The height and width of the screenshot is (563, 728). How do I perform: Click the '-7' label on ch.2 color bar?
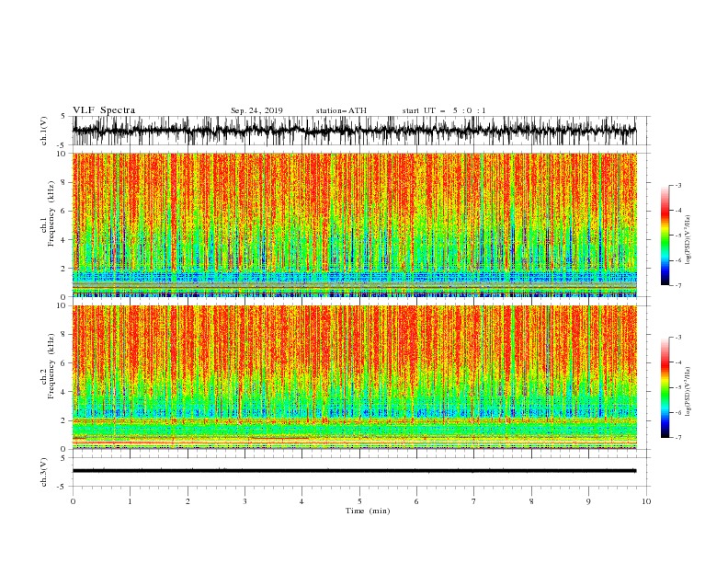[x=677, y=438]
